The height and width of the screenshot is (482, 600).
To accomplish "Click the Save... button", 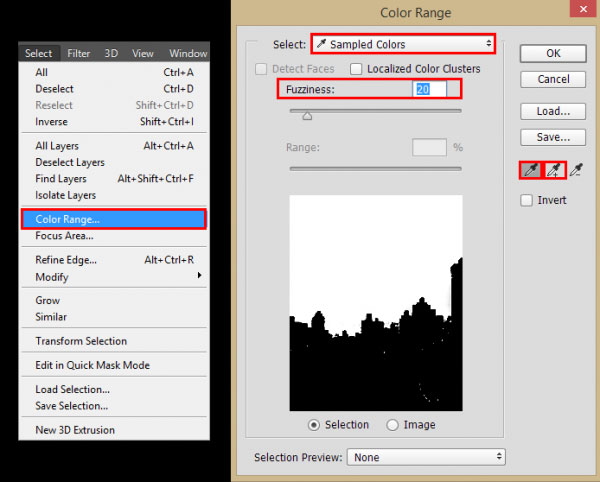I will (x=553, y=137).
